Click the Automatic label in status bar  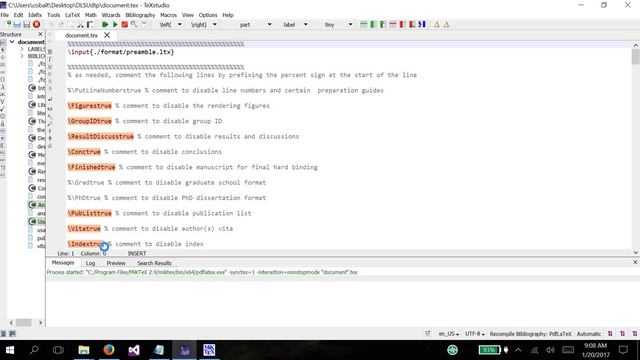tap(589, 334)
